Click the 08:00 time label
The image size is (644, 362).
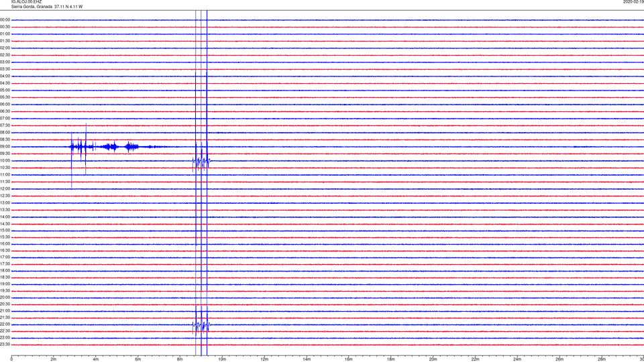[x=5, y=133]
